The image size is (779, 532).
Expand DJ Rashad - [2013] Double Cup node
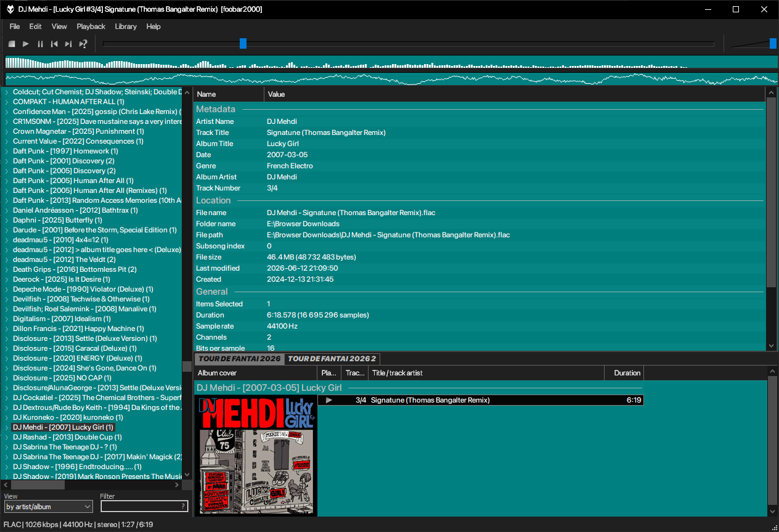coord(7,437)
